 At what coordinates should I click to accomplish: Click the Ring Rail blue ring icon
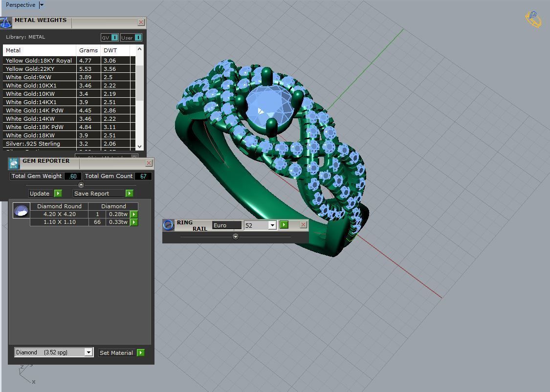coord(168,225)
